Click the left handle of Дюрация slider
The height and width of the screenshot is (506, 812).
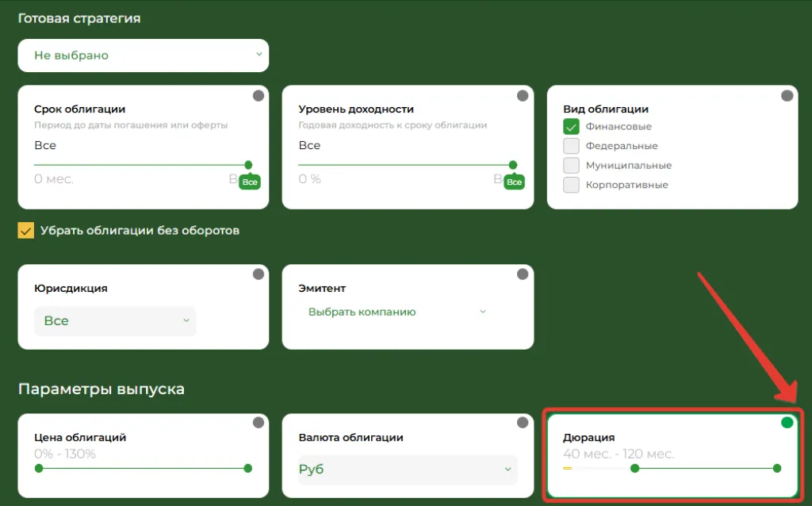[635, 469]
